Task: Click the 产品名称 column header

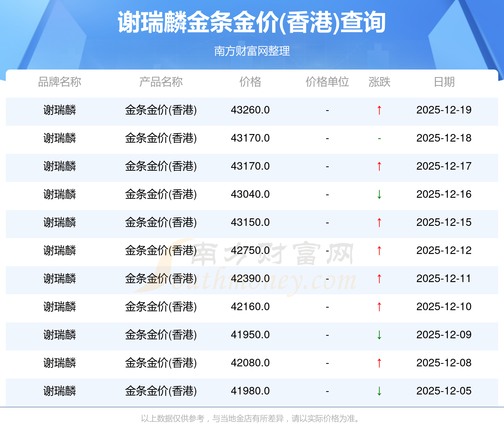Action: (161, 82)
